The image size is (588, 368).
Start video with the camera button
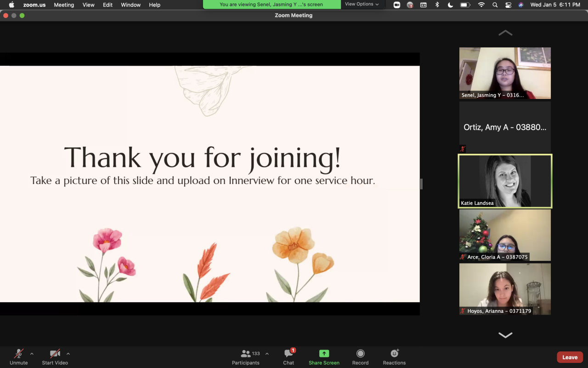coord(55,357)
